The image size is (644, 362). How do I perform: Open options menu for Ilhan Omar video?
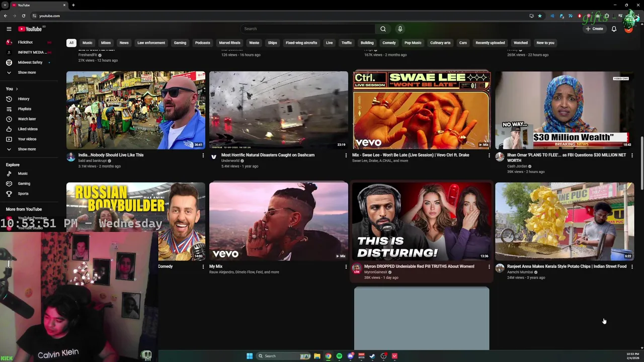click(632, 155)
